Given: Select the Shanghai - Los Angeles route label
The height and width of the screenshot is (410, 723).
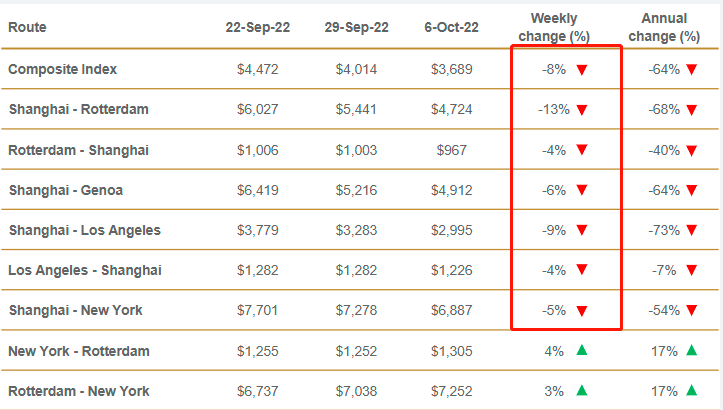Looking at the screenshot, I should 84,230.
